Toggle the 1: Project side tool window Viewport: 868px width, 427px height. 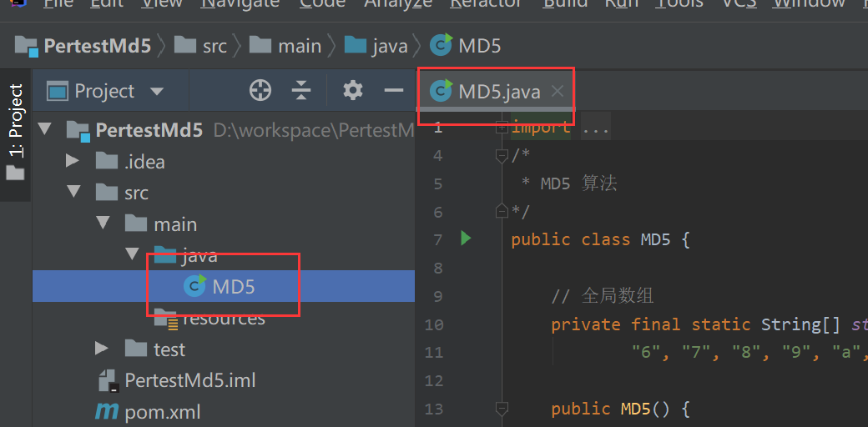tap(16, 132)
